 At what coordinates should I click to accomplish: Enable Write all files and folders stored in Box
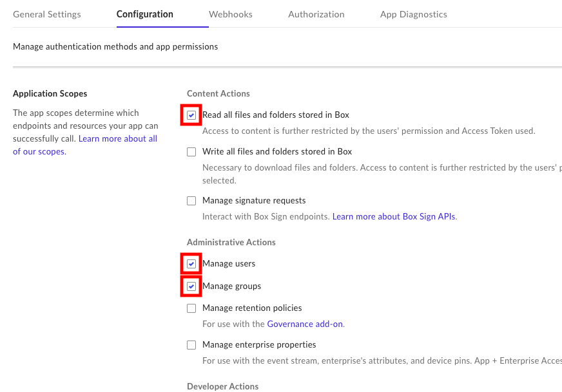(191, 151)
